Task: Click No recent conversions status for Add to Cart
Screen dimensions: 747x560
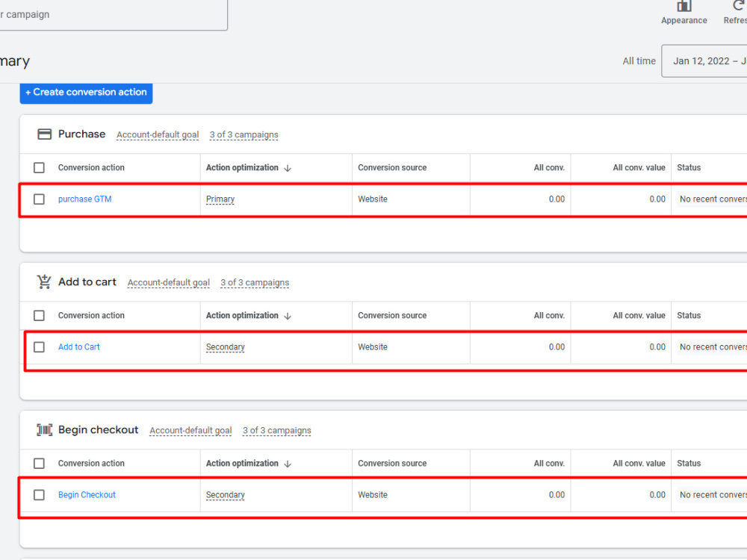Action: [713, 347]
